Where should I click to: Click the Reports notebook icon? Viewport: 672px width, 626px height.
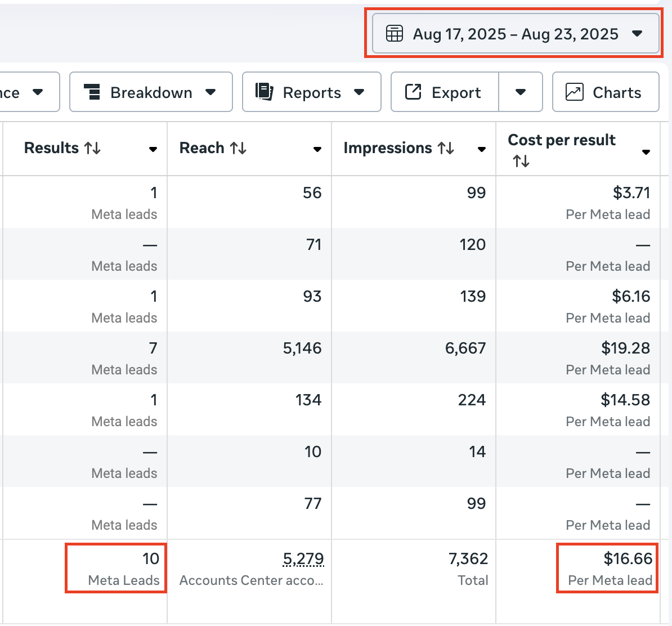tap(264, 92)
